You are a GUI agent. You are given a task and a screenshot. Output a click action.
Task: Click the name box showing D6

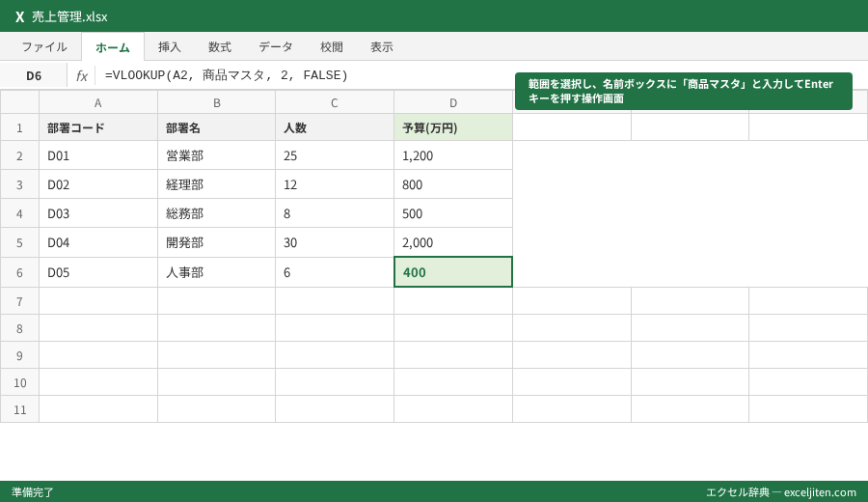[34, 75]
